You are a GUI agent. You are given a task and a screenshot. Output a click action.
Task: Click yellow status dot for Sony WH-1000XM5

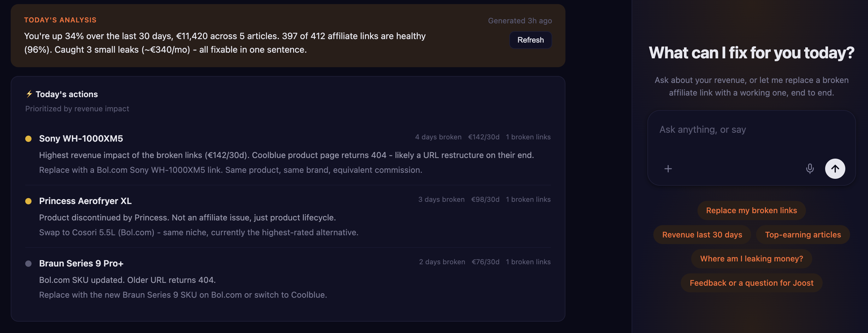point(28,138)
